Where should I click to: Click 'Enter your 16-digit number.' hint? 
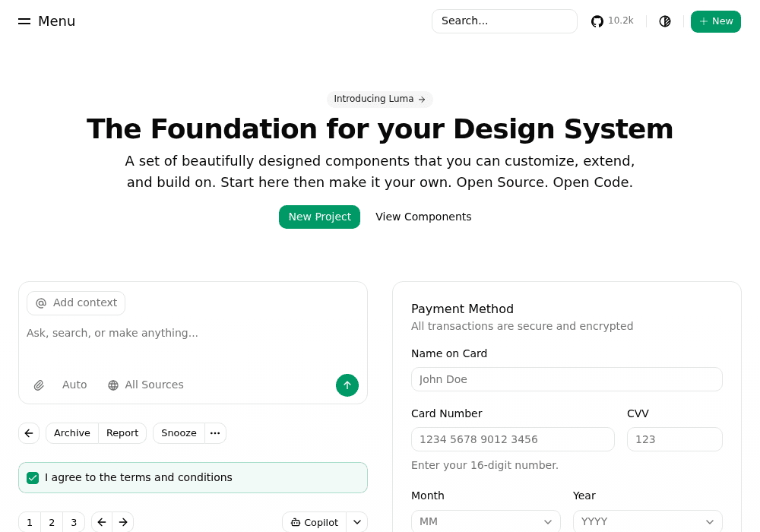tap(485, 465)
